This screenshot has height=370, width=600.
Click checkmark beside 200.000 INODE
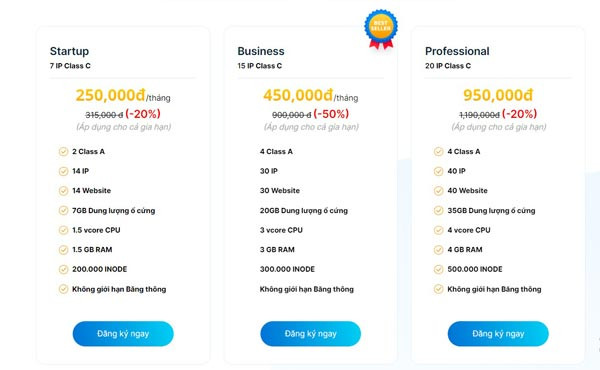click(x=63, y=269)
